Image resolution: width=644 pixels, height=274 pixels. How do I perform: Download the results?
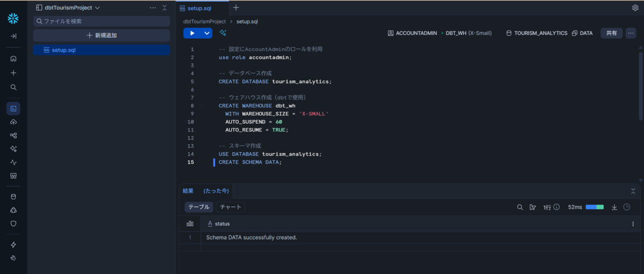pyautogui.click(x=614, y=207)
